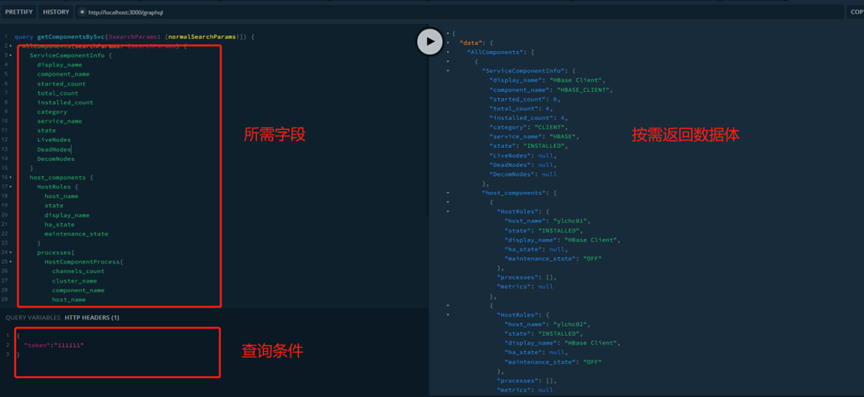Click the "token":"111111" header line

pyautogui.click(x=54, y=345)
